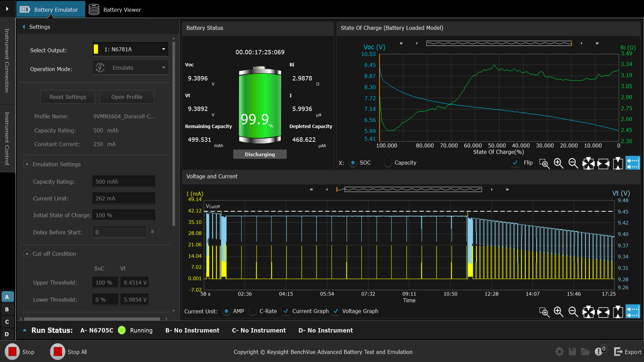Toggle auto-scroll icon in State Of Charge panel
Screen dimensions: 644x362
click(x=633, y=163)
